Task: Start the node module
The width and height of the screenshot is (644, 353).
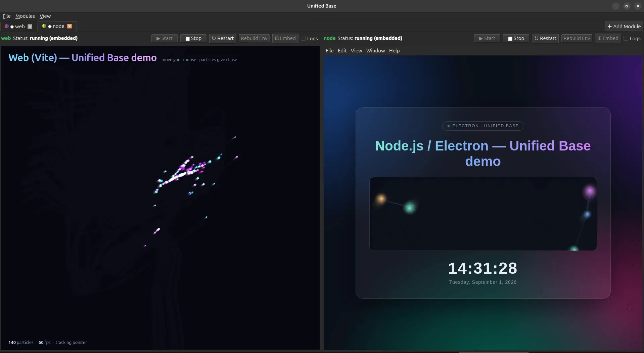Action: pyautogui.click(x=487, y=38)
